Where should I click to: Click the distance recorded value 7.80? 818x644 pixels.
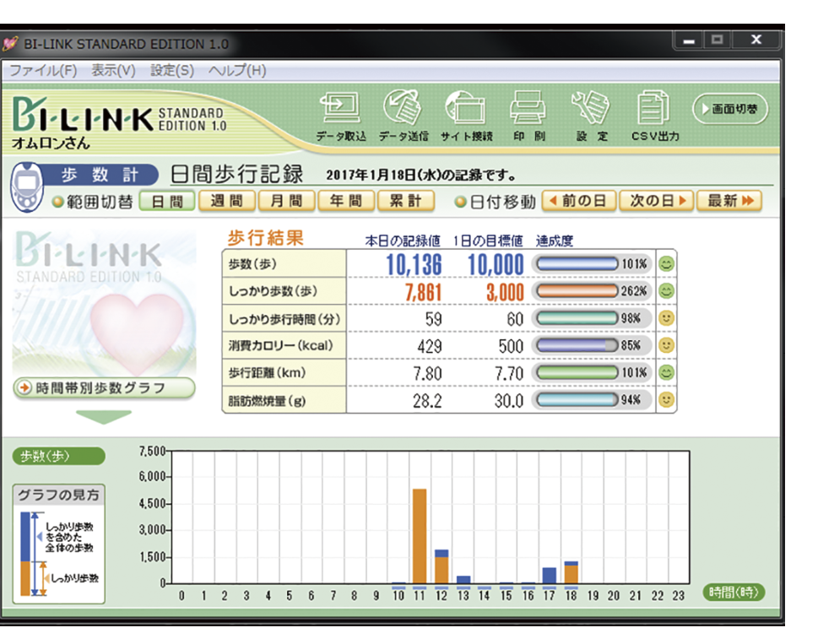427,373
